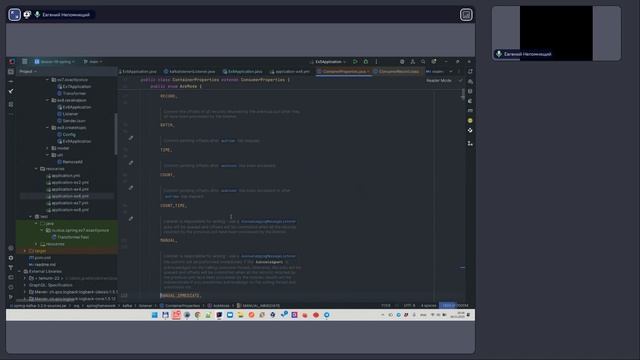Select Config class in project tree
Viewport: 640px width, 360px height.
tap(67, 134)
